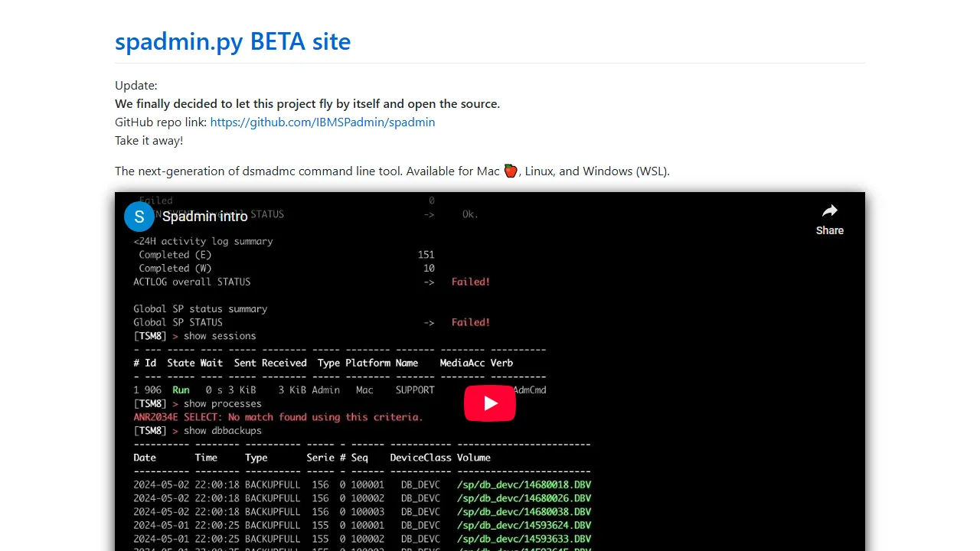This screenshot has width=980, height=551.
Task: Open the video titled Spadmin intro
Action: click(x=204, y=217)
